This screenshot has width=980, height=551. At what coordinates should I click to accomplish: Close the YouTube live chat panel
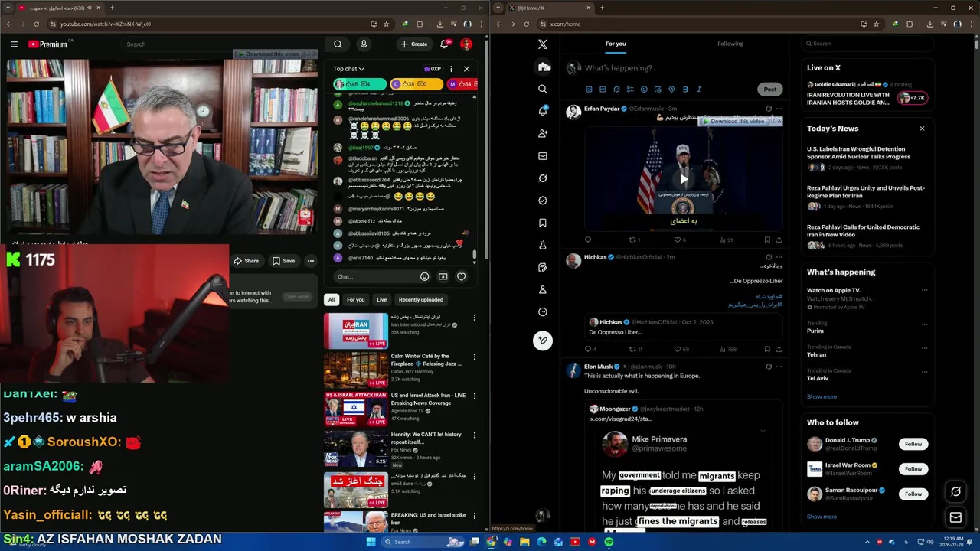[x=466, y=69]
